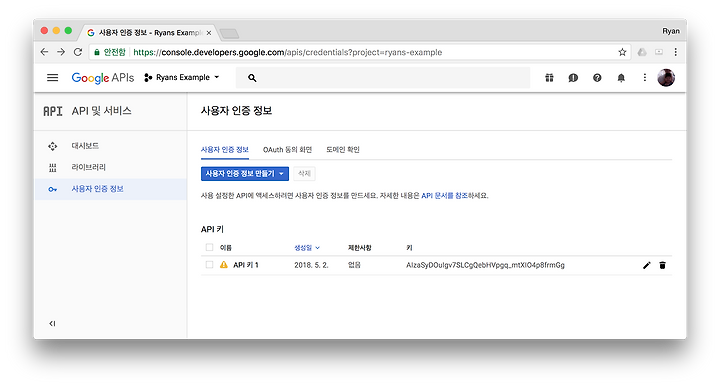Open 대시보드 in the sidebar
The width and height of the screenshot is (720, 387).
pos(85,146)
